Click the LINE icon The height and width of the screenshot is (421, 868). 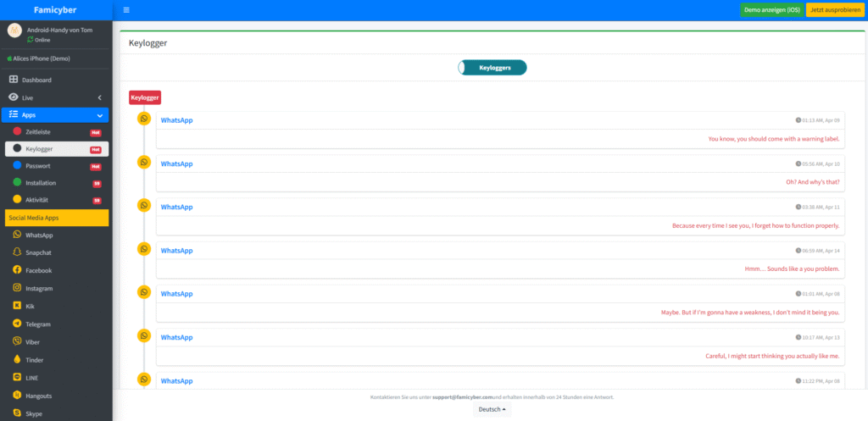(17, 377)
